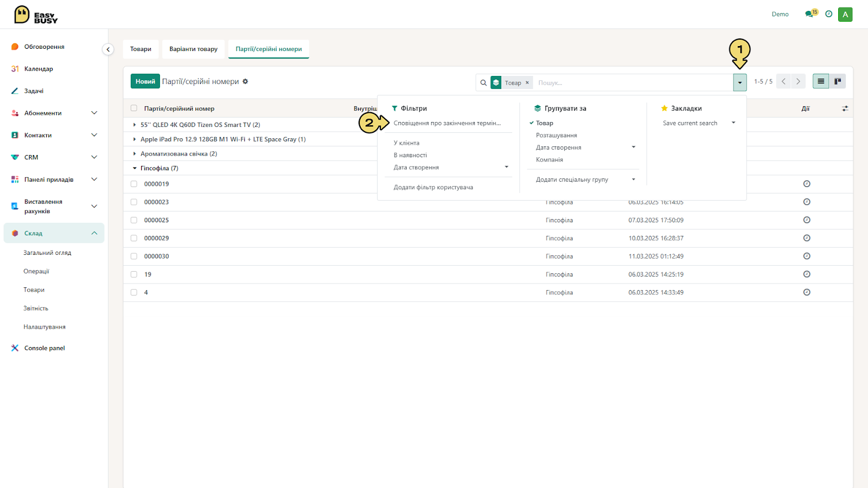Toggle the select-all header checkbox
Image resolution: width=868 pixels, height=488 pixels.
click(134, 108)
